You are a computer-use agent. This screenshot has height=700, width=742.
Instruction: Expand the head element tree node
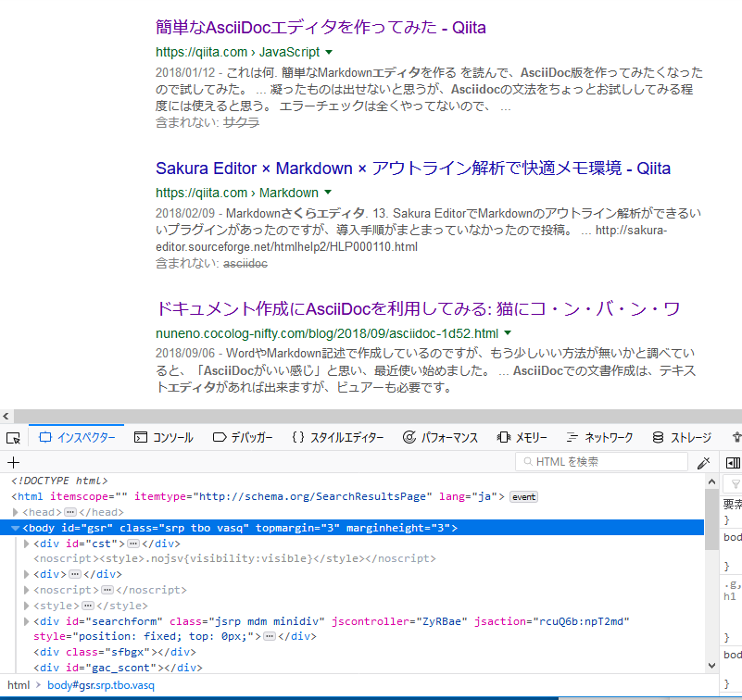(x=14, y=510)
